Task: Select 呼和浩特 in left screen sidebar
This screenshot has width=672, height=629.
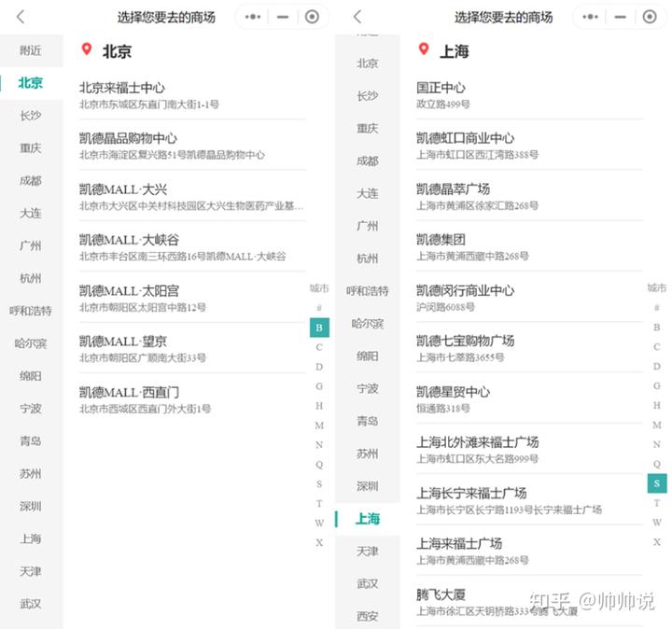Action: coord(31,311)
